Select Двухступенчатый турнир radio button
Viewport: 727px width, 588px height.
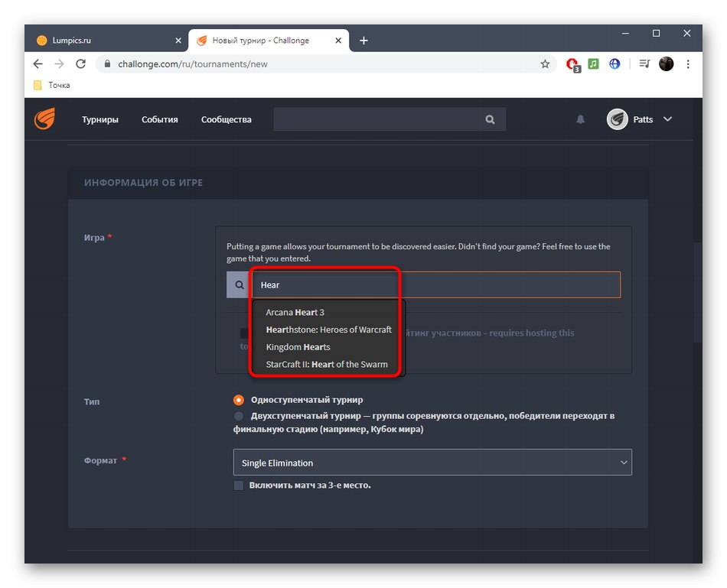click(x=239, y=416)
